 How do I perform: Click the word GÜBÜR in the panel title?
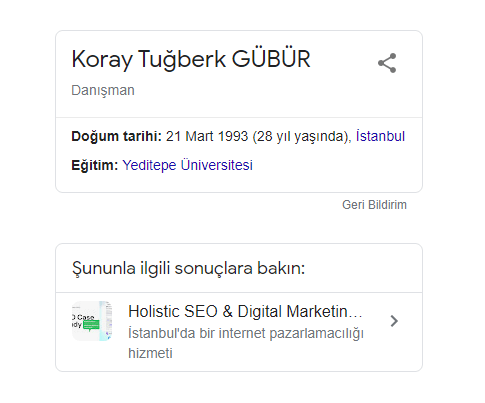click(x=271, y=59)
